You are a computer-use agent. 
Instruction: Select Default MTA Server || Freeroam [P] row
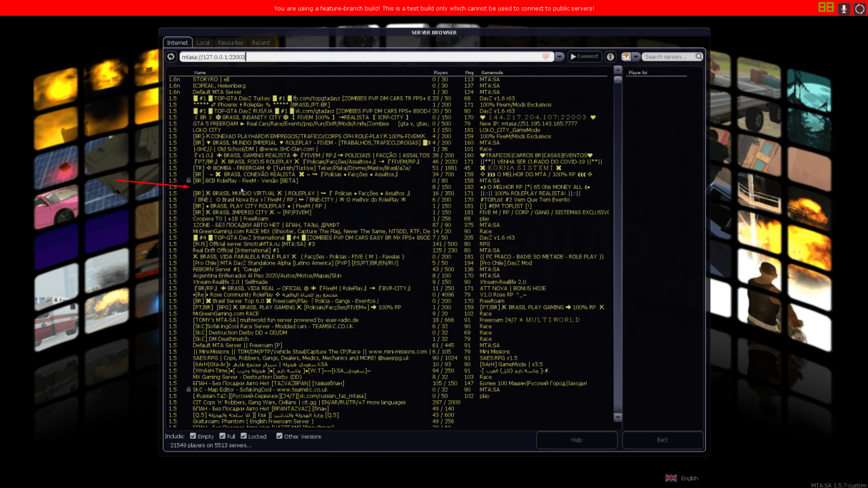tap(388, 345)
